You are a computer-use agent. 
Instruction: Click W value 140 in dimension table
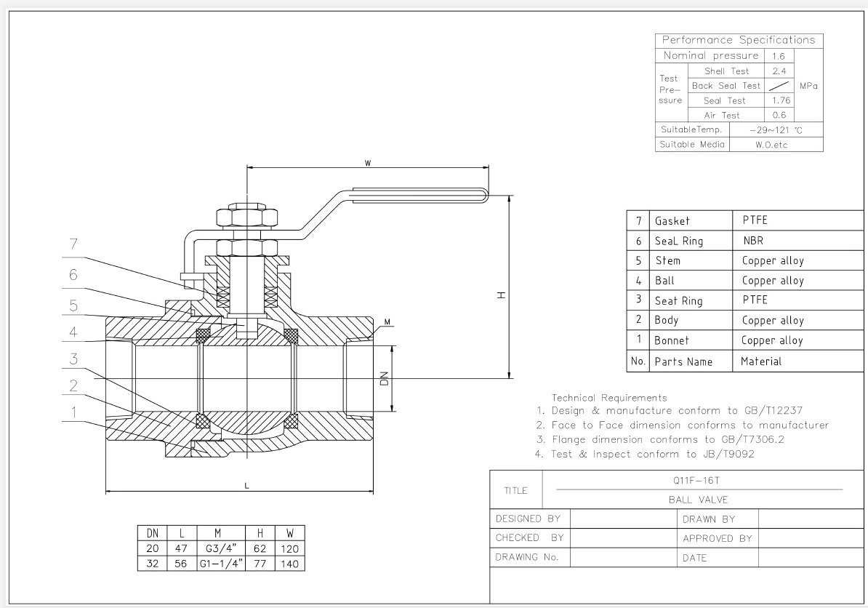click(x=289, y=564)
